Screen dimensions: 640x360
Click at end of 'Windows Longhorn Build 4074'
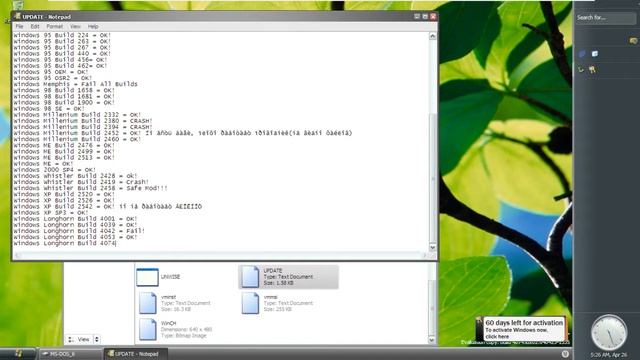coord(116,243)
